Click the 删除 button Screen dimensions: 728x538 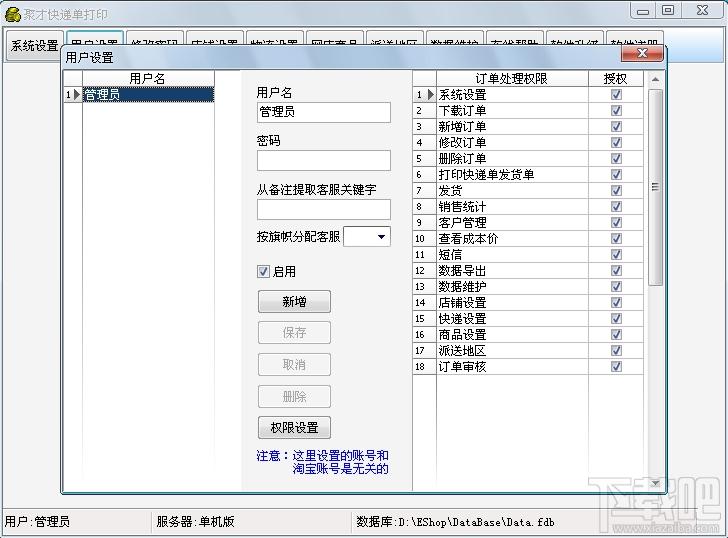tap(294, 396)
